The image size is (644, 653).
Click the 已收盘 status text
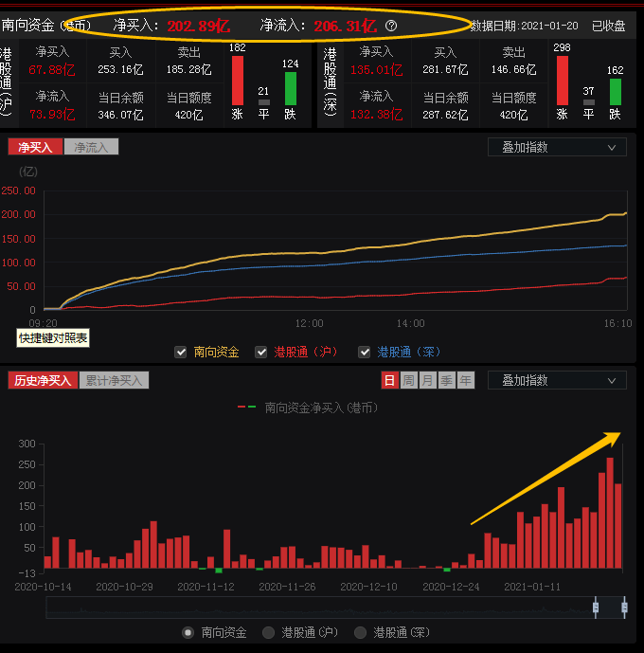(609, 26)
